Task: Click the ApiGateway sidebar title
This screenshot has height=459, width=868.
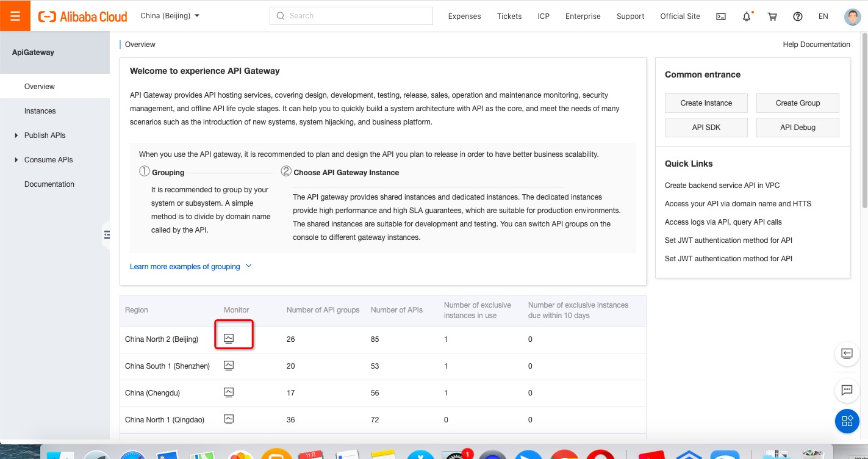Action: point(33,52)
